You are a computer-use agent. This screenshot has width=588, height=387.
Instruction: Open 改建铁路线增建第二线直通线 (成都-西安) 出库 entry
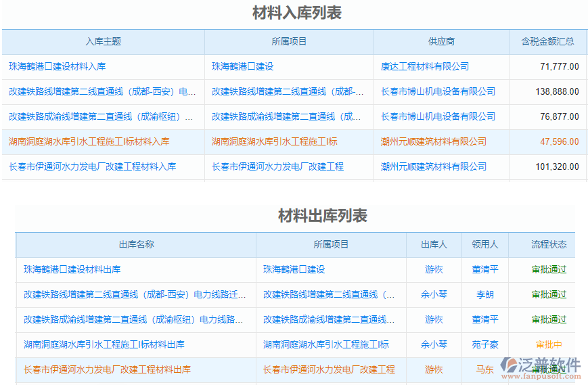coord(135,295)
